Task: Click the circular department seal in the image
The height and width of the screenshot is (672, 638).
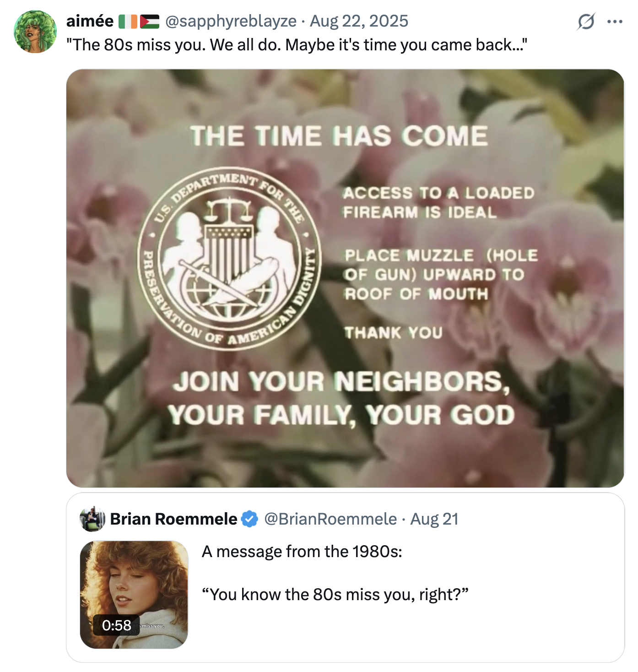Action: pos(229,259)
